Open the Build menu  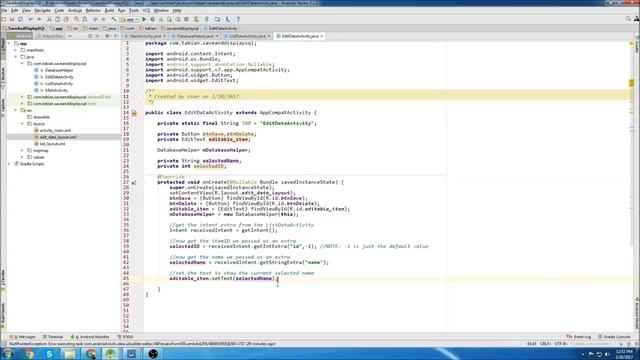click(109, 10)
